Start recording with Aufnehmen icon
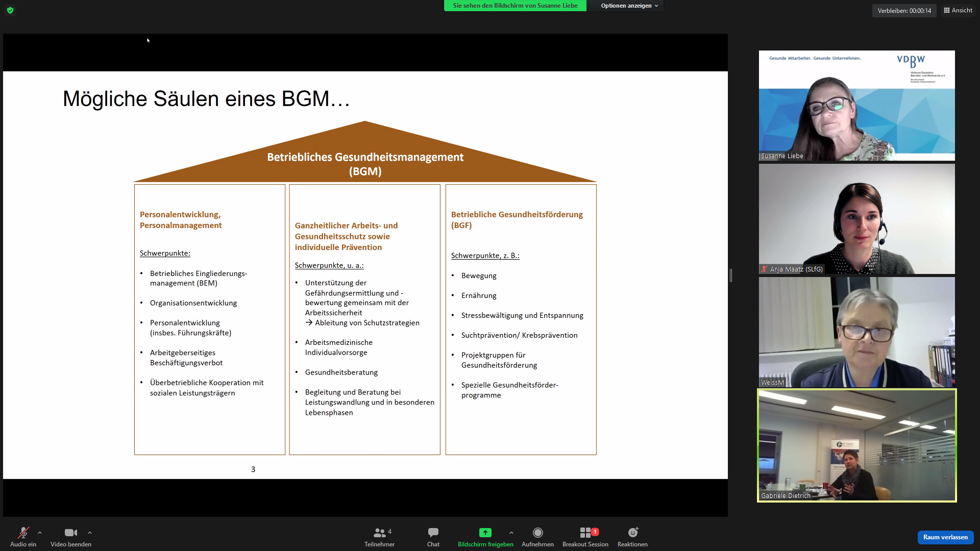Image resolution: width=980 pixels, height=551 pixels. pyautogui.click(x=537, y=533)
